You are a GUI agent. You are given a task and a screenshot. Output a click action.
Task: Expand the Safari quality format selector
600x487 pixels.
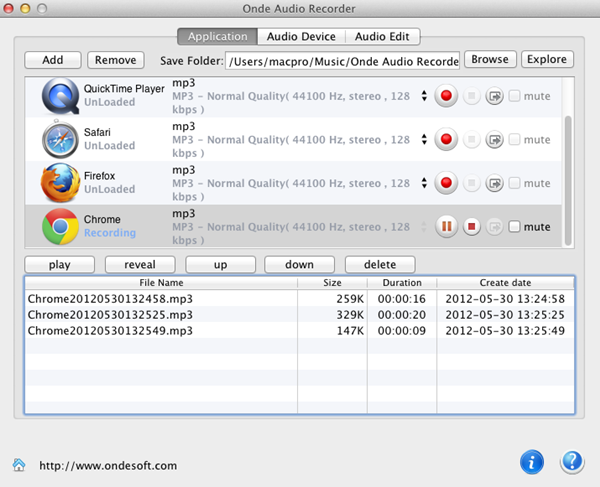click(424, 140)
